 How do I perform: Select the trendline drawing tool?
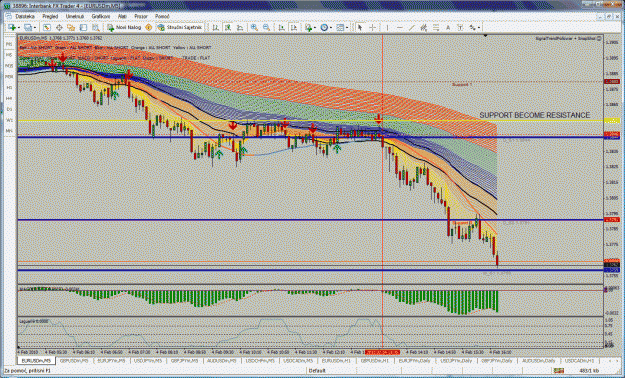(x=412, y=28)
